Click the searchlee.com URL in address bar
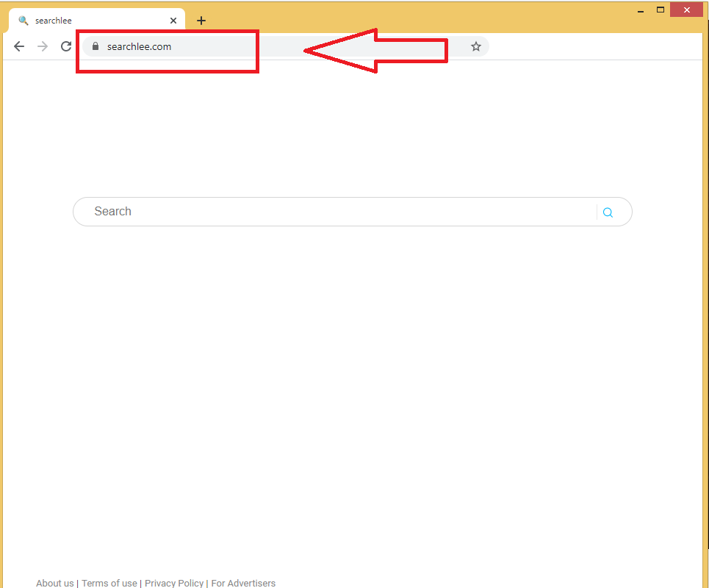 click(139, 46)
